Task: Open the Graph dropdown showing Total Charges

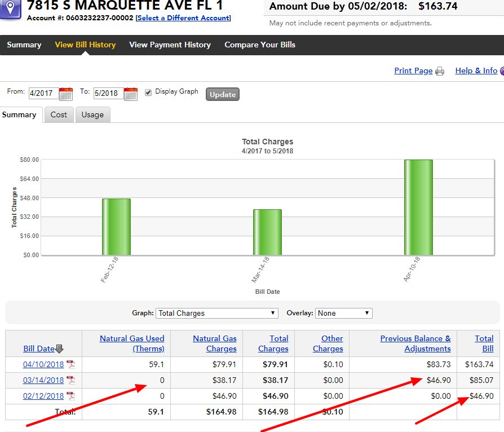Action: click(x=216, y=314)
